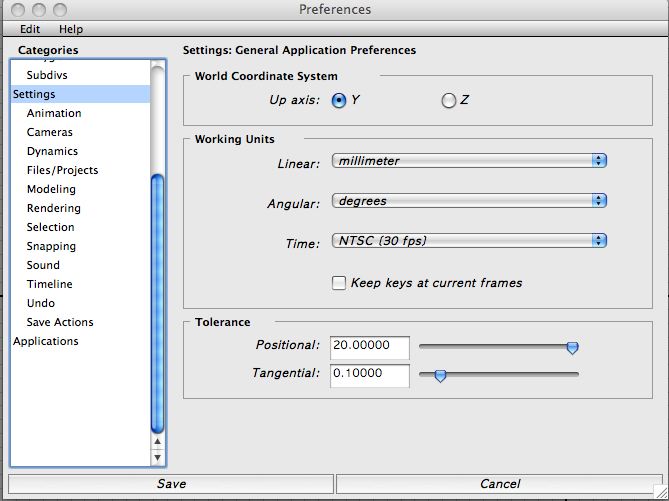669x501 pixels.
Task: Click the Categories scrollbar down arrow
Action: tap(157, 457)
